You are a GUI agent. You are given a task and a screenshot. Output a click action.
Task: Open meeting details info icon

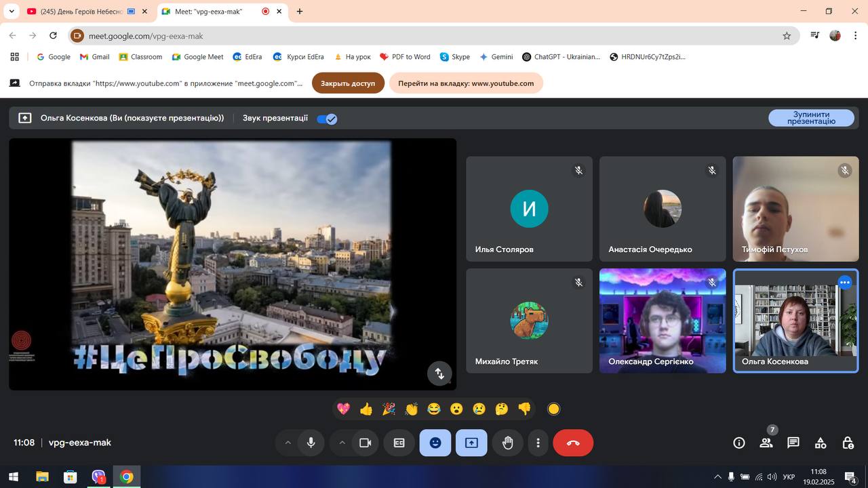[739, 443]
